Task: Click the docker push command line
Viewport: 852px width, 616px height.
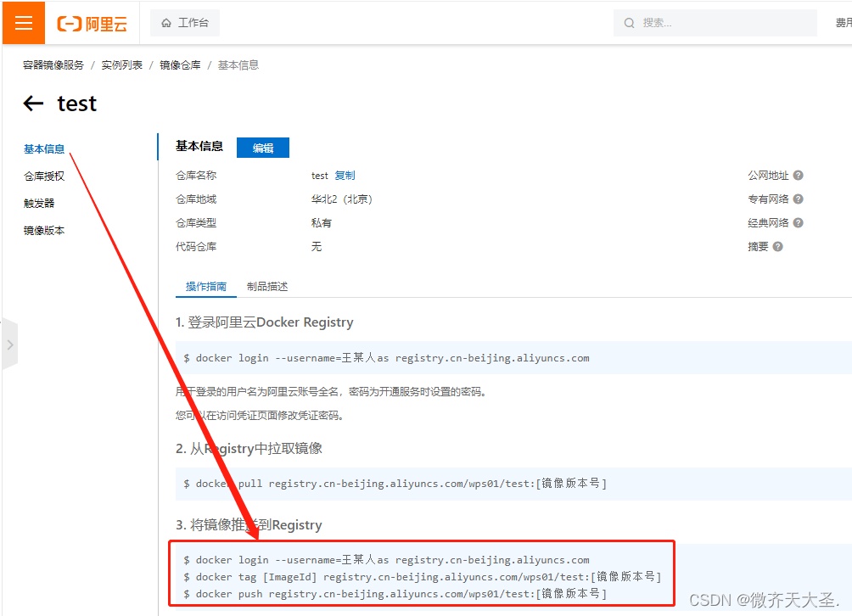Action: (395, 594)
